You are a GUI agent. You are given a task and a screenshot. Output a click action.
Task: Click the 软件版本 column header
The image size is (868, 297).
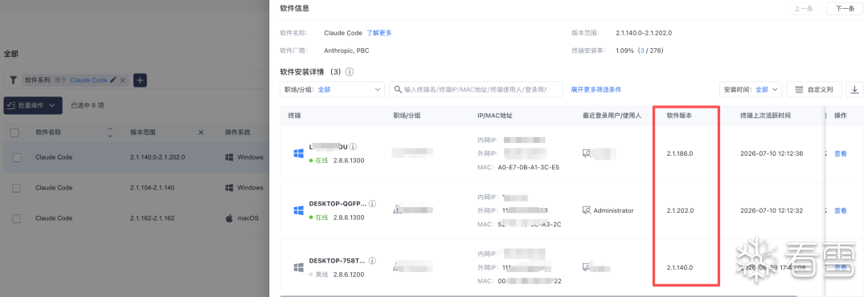(x=679, y=116)
